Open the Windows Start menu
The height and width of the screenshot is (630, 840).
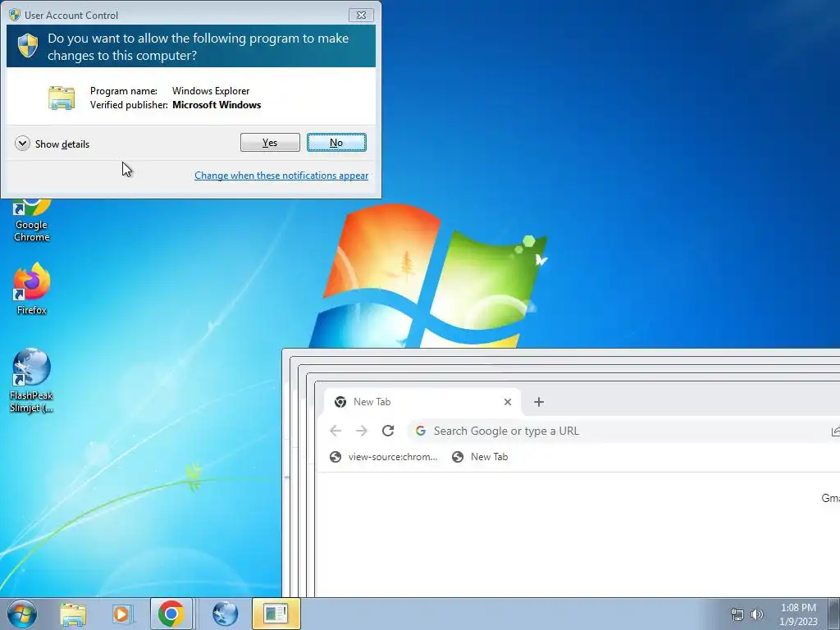tap(21, 614)
